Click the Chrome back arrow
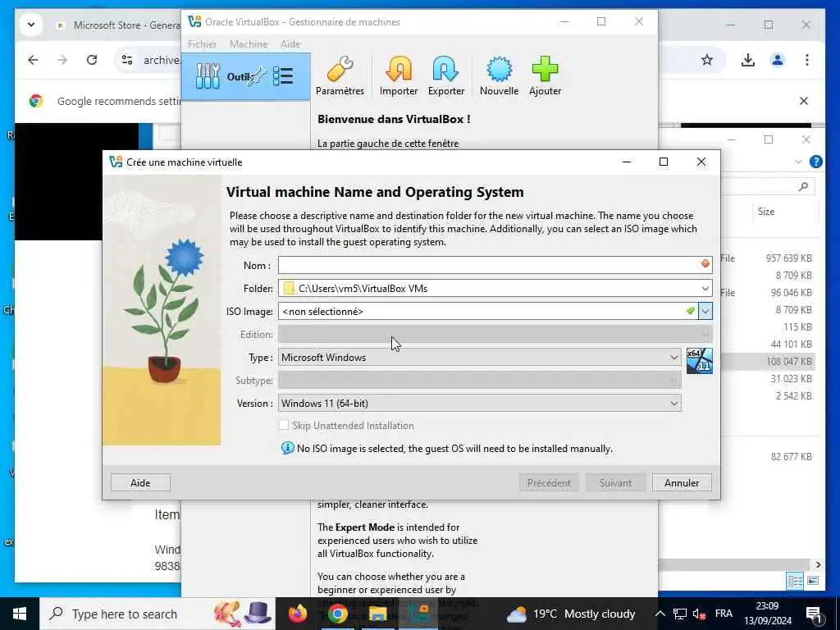Viewport: 840px width, 630px height. pos(33,60)
